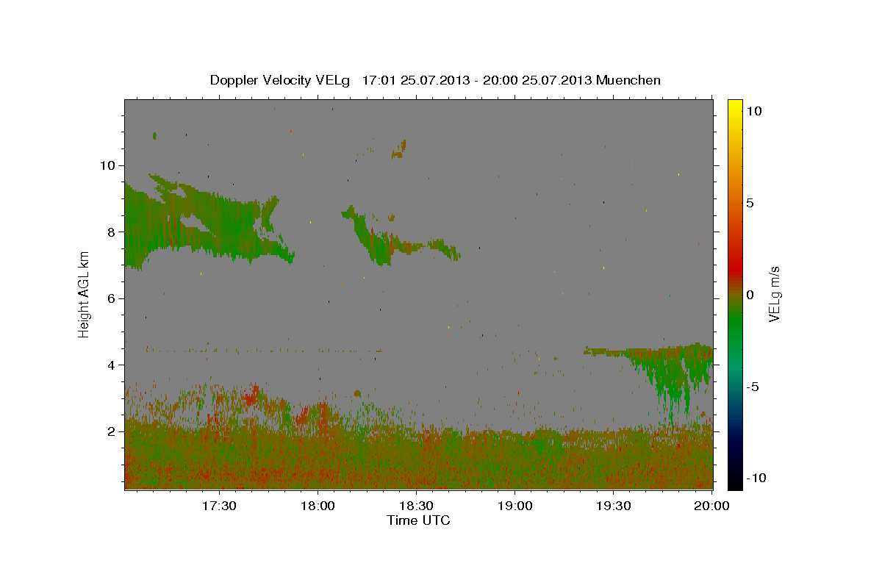Click the yellow top of the colorbar
Image resolution: width=882 pixels, height=588 pixels.
coord(735,105)
